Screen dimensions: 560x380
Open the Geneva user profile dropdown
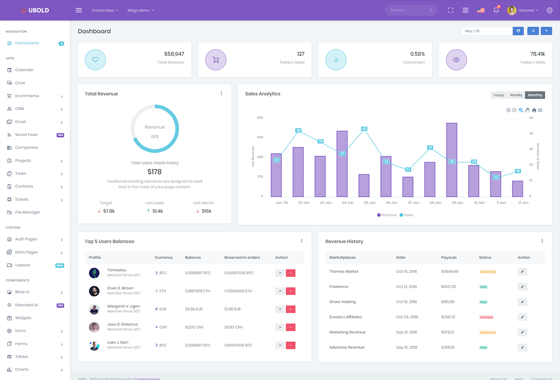pyautogui.click(x=522, y=10)
